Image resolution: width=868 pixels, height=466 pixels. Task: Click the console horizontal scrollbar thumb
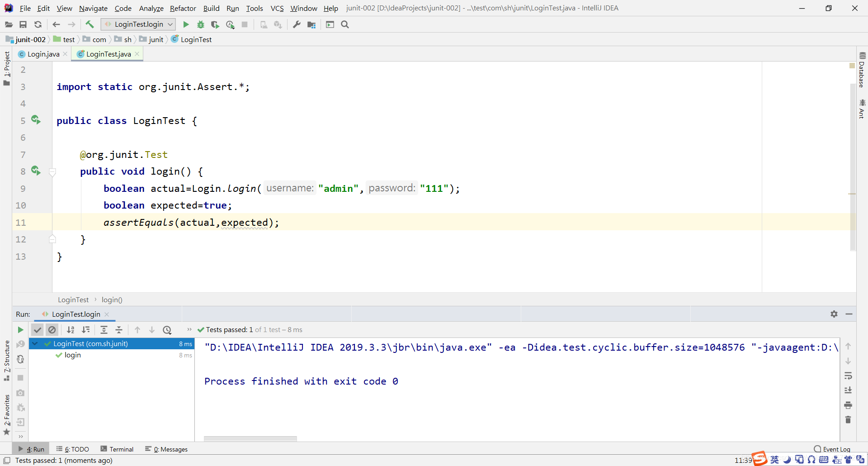click(250, 438)
